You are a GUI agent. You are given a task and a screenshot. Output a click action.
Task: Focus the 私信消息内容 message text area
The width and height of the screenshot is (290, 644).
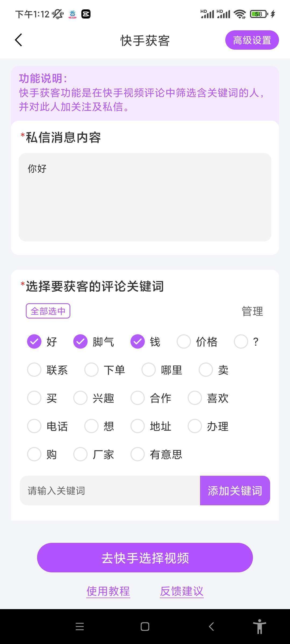point(145,197)
